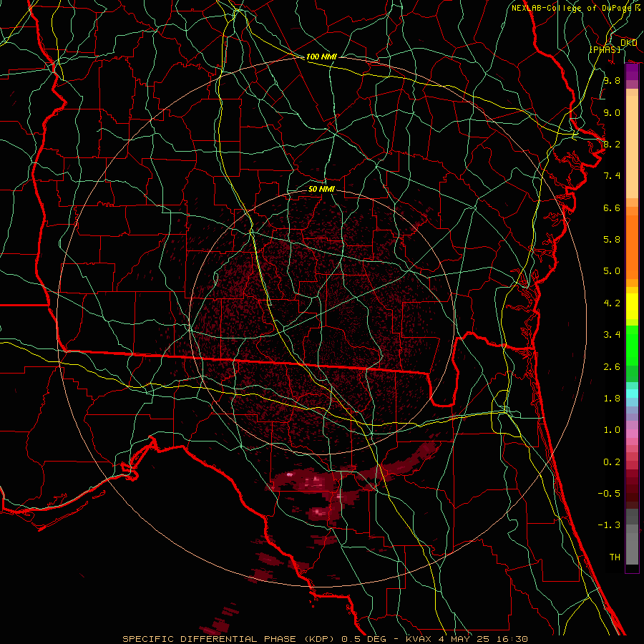The image size is (644, 644).
Task: Click the '4.2' color scale value
Action: 612,303
